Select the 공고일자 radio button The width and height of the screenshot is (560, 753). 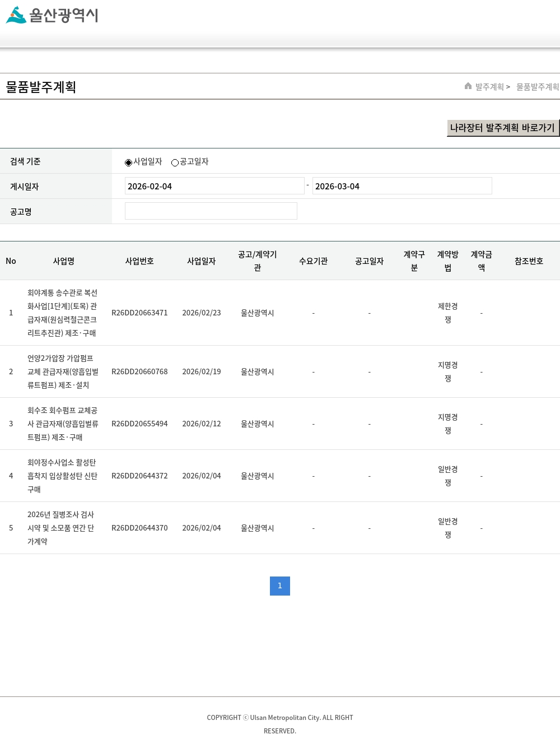pos(175,162)
